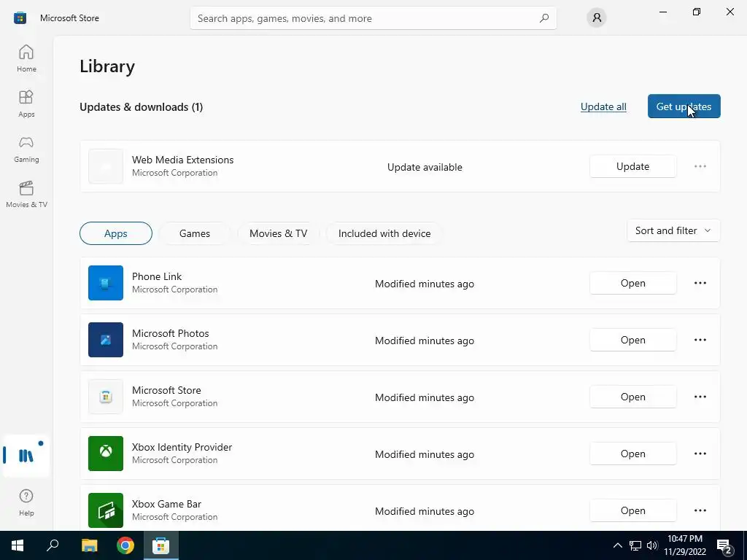
Task: Click the Microsoft Store logo icon
Action: click(20, 18)
